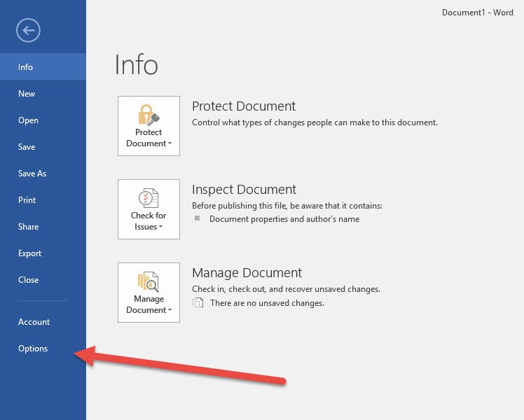Viewport: 524px width, 420px height.
Task: Click the Manage Document magnifier icon
Action: 149,281
